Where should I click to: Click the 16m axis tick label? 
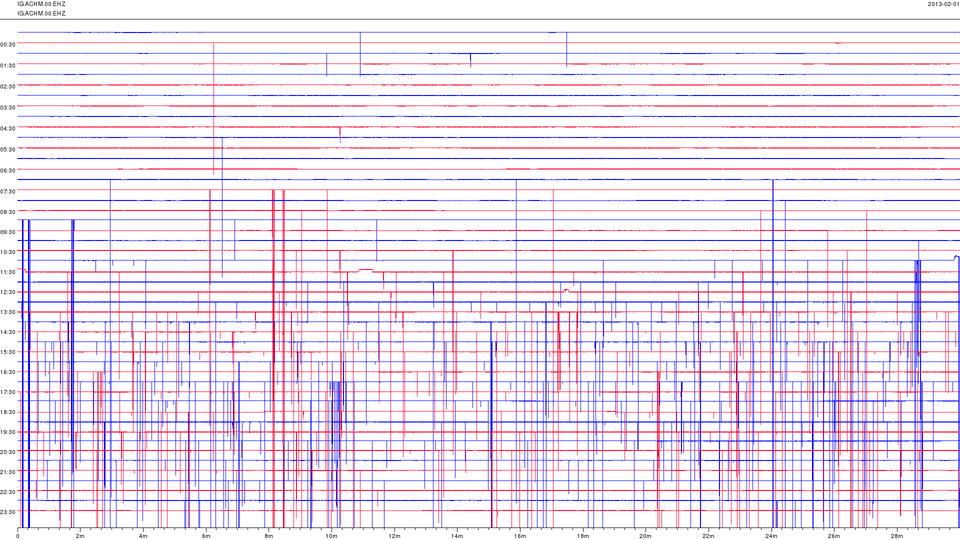click(520, 536)
